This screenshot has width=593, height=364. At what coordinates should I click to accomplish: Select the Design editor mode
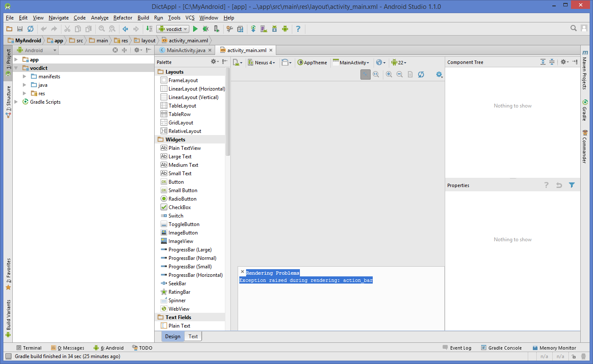[173, 336]
